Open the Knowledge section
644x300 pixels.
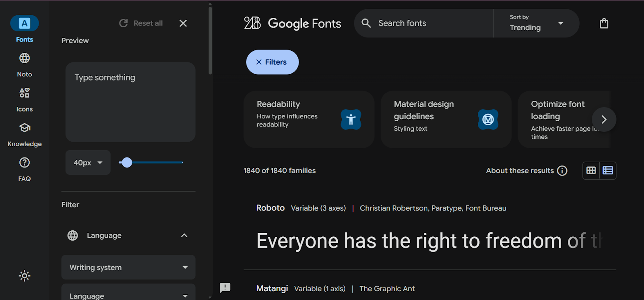pyautogui.click(x=25, y=135)
